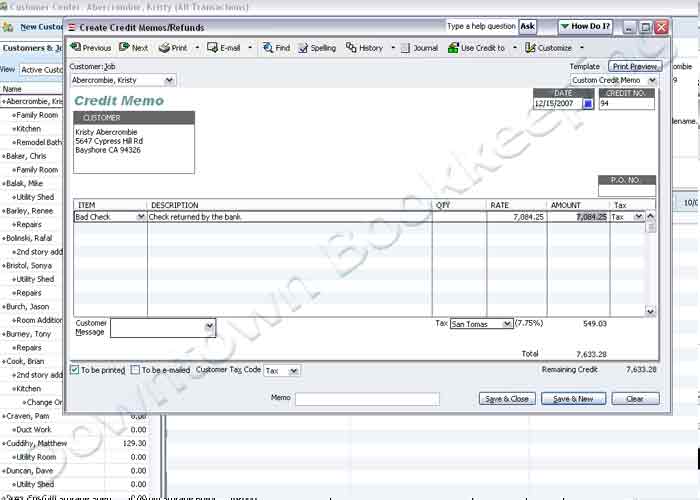The image size is (700, 500).
Task: Open the Journal for this transaction
Action: 419,48
